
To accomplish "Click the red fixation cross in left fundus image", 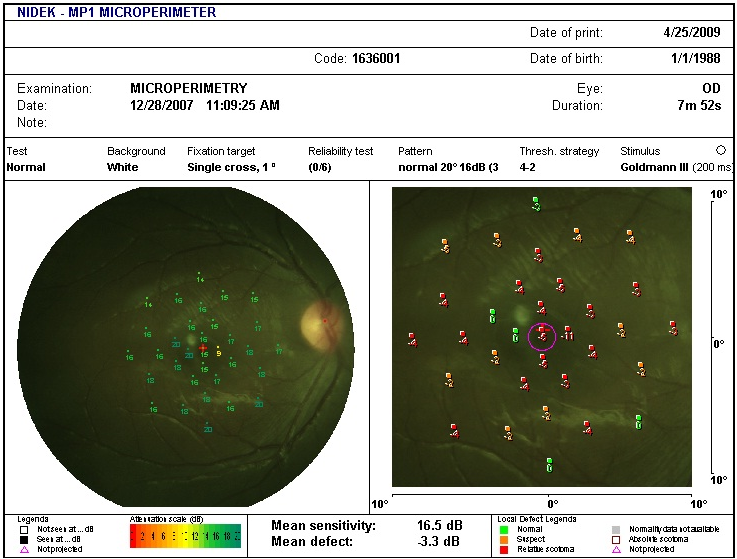I will tap(202, 347).
